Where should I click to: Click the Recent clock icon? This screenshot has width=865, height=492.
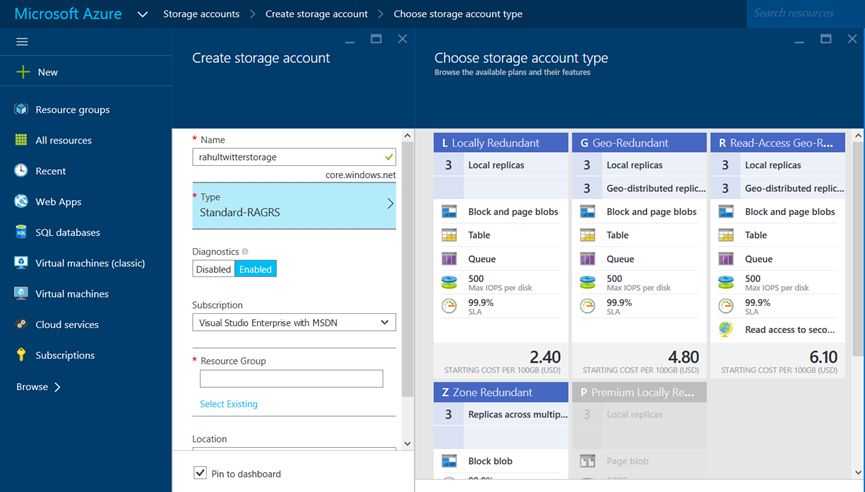[21, 170]
